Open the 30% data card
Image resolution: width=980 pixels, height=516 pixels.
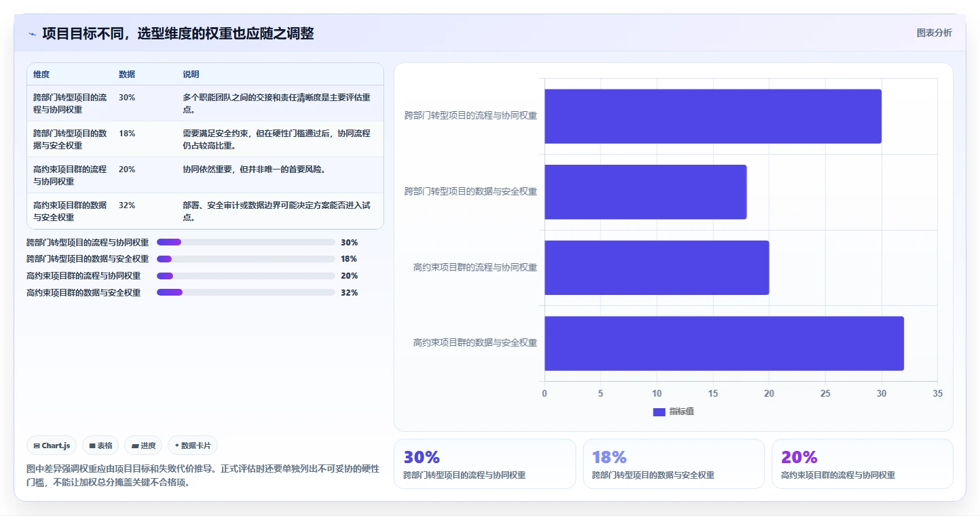(485, 464)
